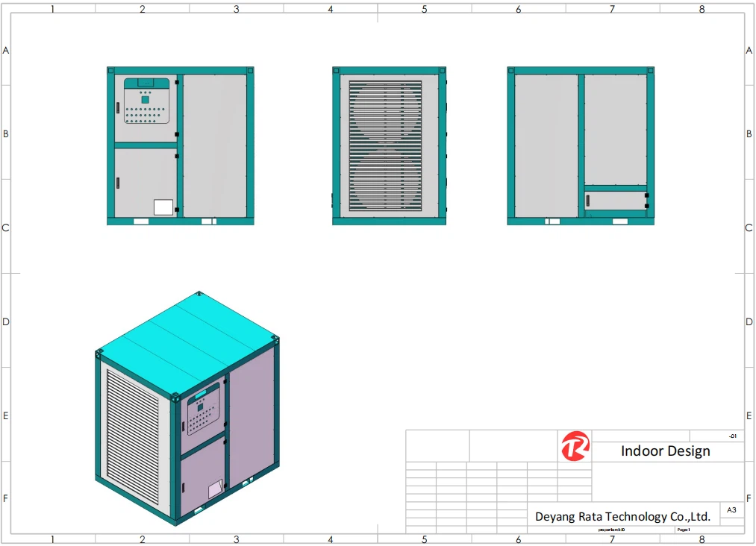Click the small access hatch in the rear view
Screen dimensions: 756x546
coord(616,198)
